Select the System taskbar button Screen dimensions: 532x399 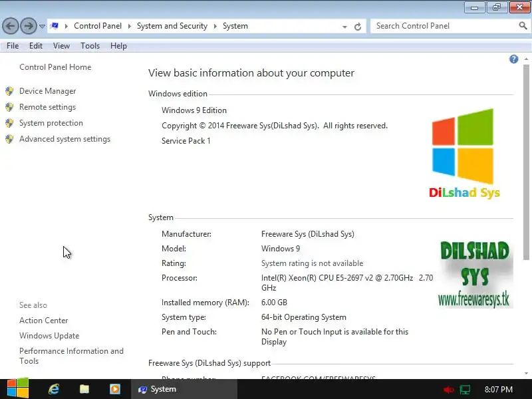pos(184,389)
